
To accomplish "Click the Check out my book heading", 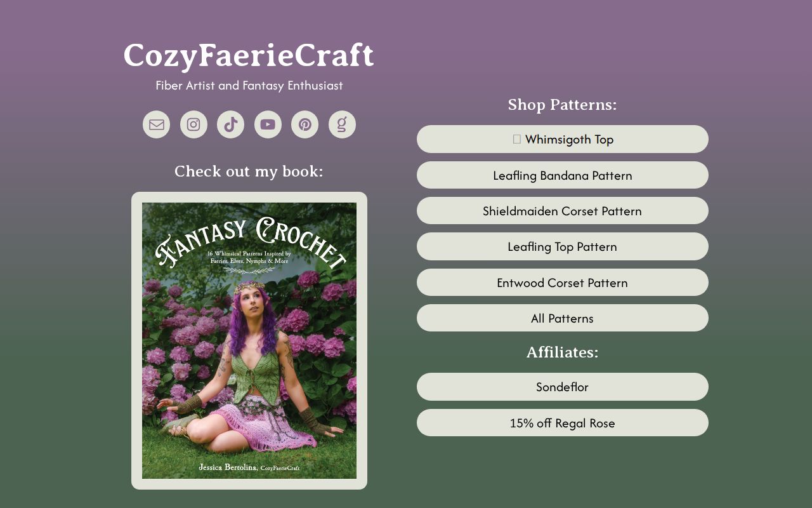I will click(x=249, y=171).
